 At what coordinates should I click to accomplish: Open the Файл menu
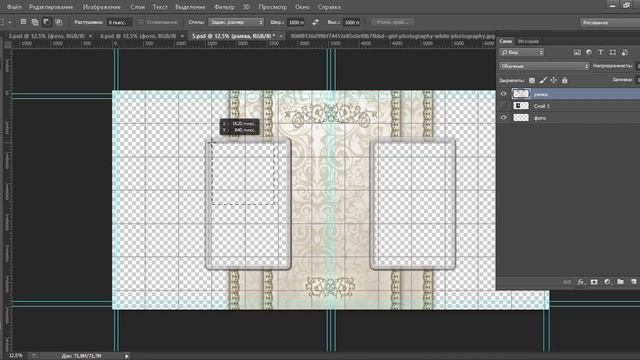click(x=14, y=7)
